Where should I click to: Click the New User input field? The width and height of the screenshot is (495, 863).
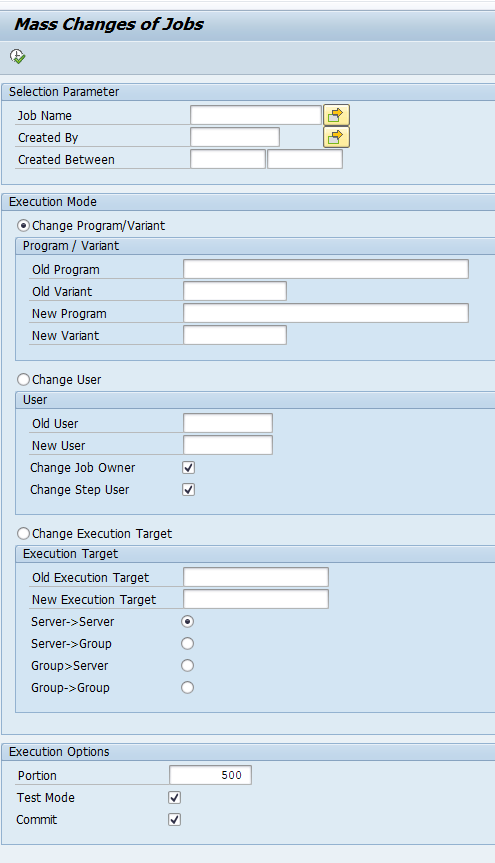[228, 445]
